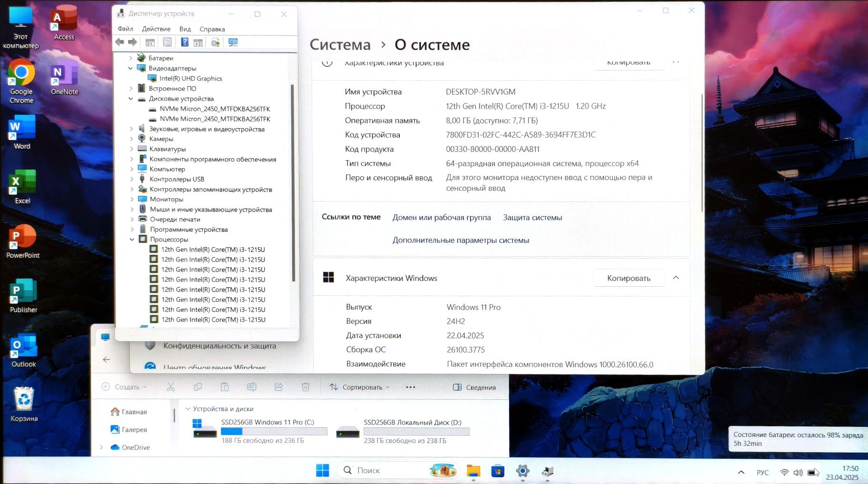This screenshot has height=484, width=868.
Task: Click the Copy icon in Explorer toolbar
Action: (198, 387)
